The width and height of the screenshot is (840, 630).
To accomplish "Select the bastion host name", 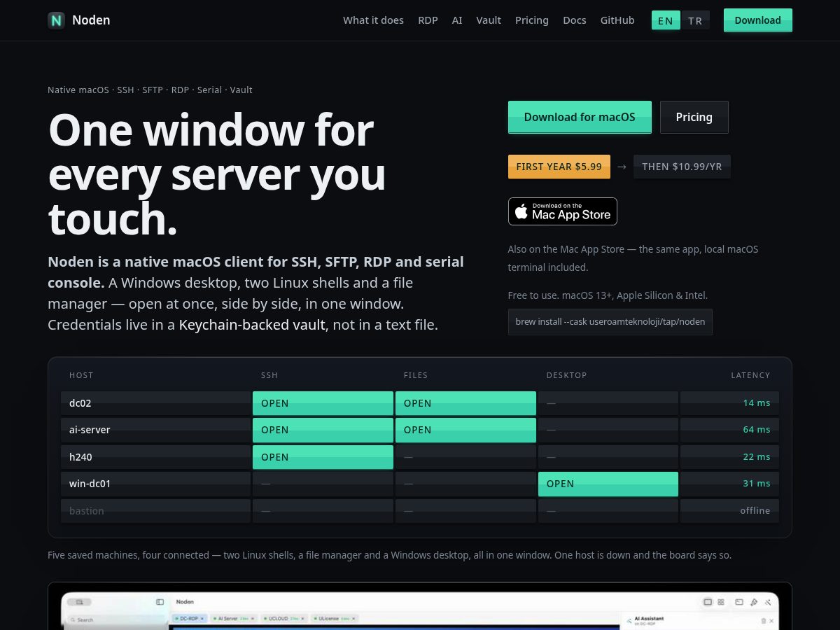I will [87, 511].
